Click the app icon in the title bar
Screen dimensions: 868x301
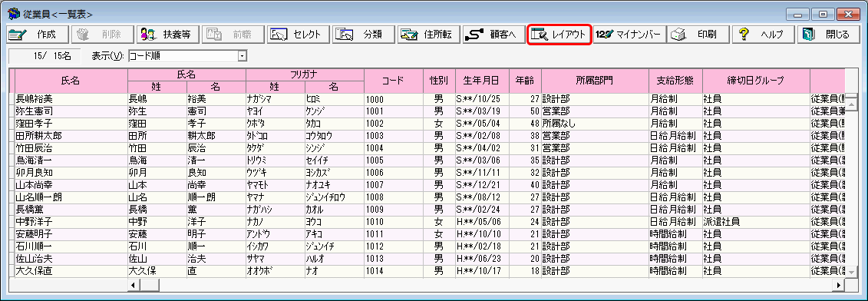(x=13, y=13)
